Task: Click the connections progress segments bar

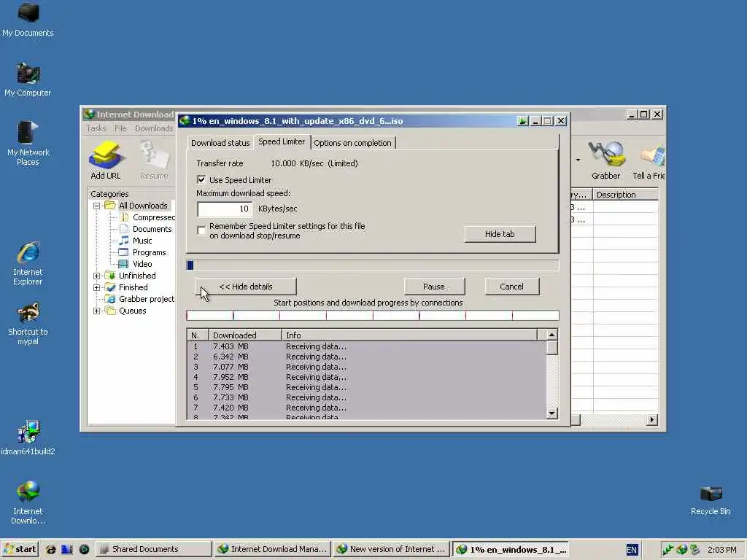Action: pos(373,315)
